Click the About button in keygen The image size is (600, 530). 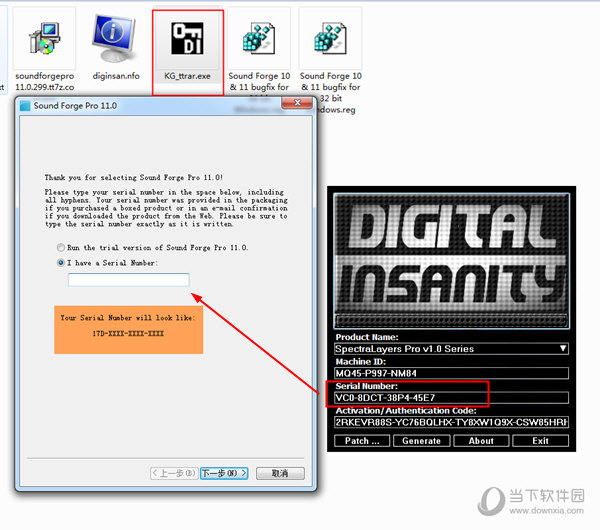481,441
